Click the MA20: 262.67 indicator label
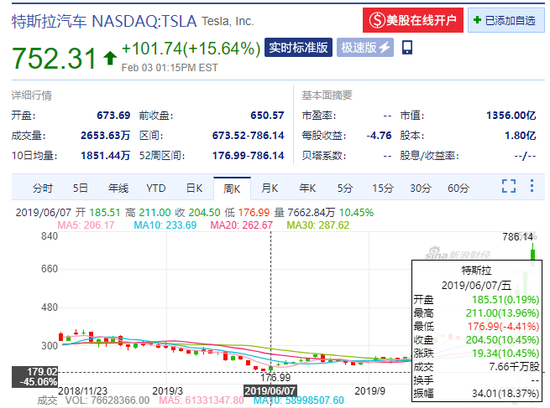 click(241, 225)
